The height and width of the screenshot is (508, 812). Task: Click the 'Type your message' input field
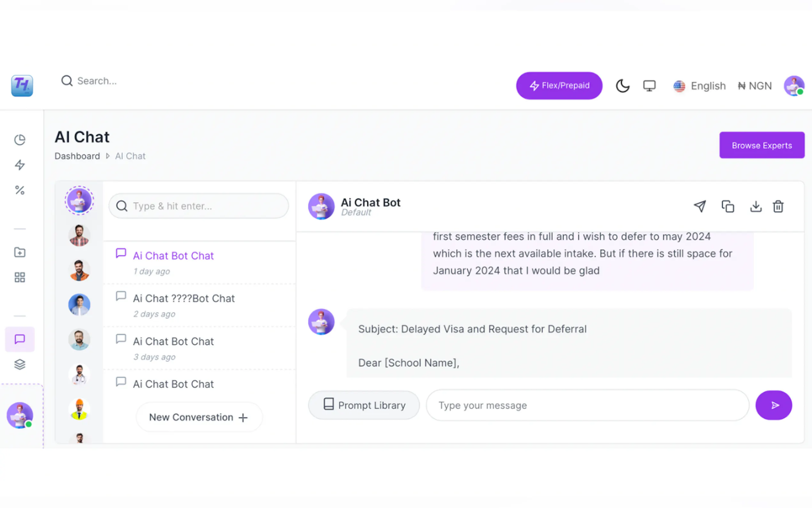[588, 406]
